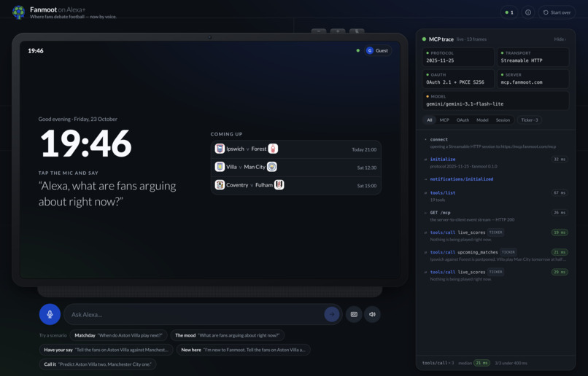The height and width of the screenshot is (376, 588).
Task: Toggle the device microphone mute key
Action: tap(357, 31)
